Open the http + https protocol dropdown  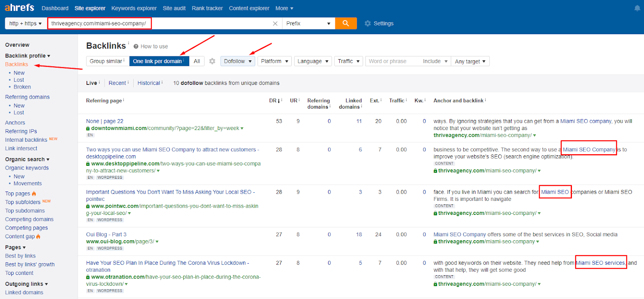coord(25,23)
